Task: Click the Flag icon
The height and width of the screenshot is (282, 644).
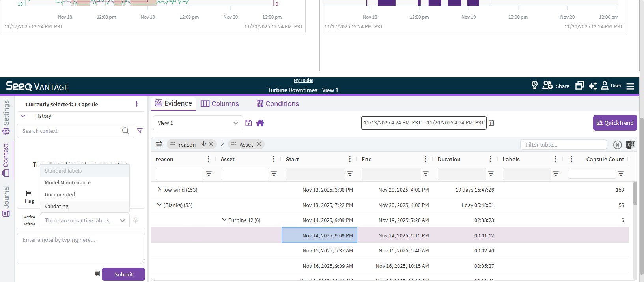Action: [x=29, y=194]
